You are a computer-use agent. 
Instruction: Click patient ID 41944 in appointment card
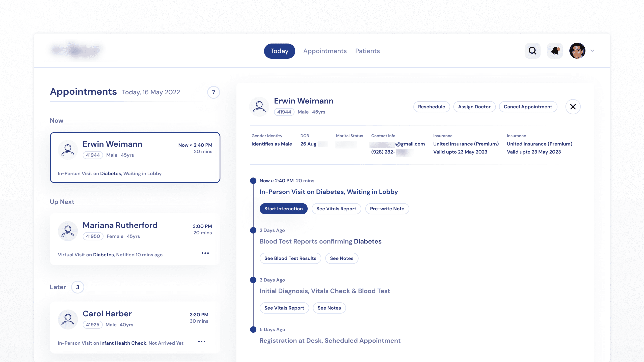click(93, 155)
